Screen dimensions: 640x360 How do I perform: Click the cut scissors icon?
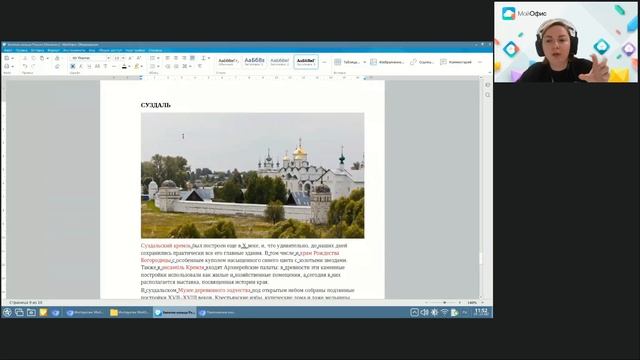pos(24,58)
